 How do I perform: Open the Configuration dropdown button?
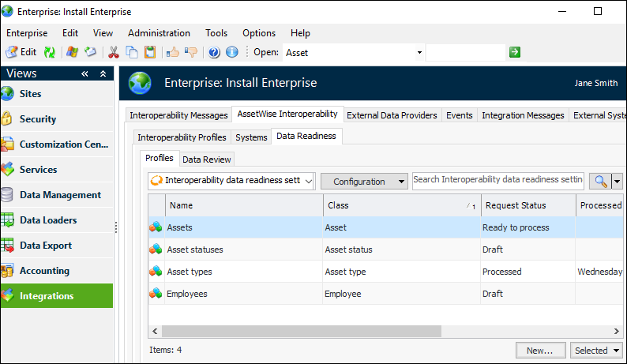point(364,181)
